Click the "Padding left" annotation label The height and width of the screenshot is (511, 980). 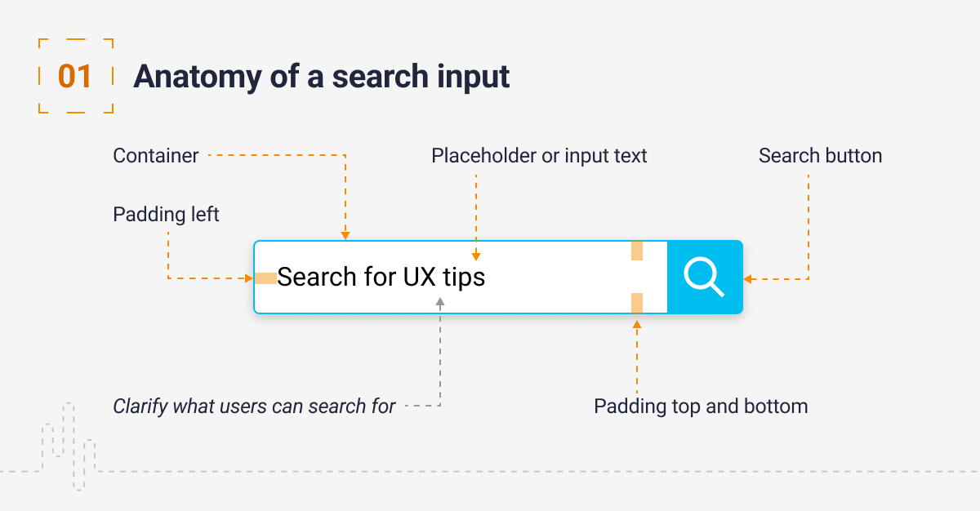tap(167, 215)
